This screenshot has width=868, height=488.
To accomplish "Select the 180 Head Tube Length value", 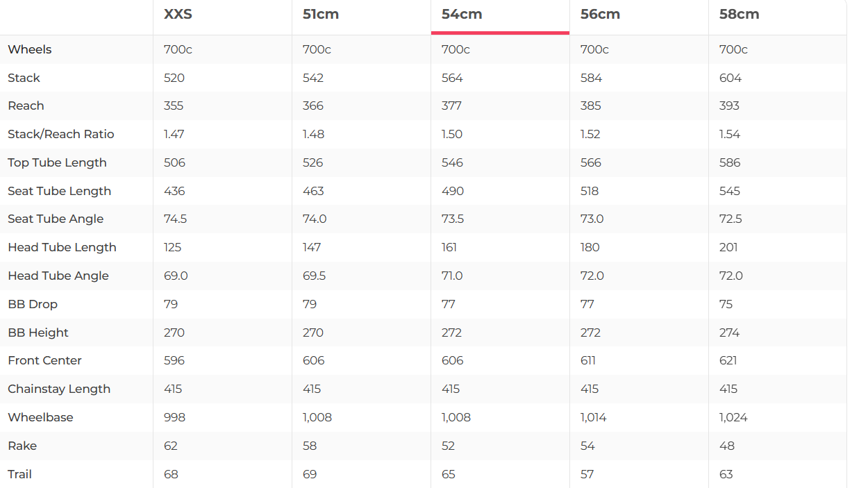I will (590, 247).
